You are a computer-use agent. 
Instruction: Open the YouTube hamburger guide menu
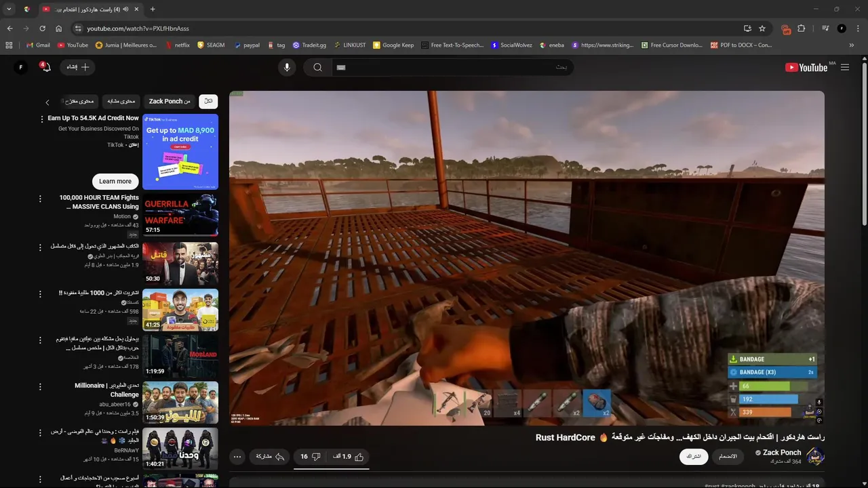pyautogui.click(x=845, y=67)
